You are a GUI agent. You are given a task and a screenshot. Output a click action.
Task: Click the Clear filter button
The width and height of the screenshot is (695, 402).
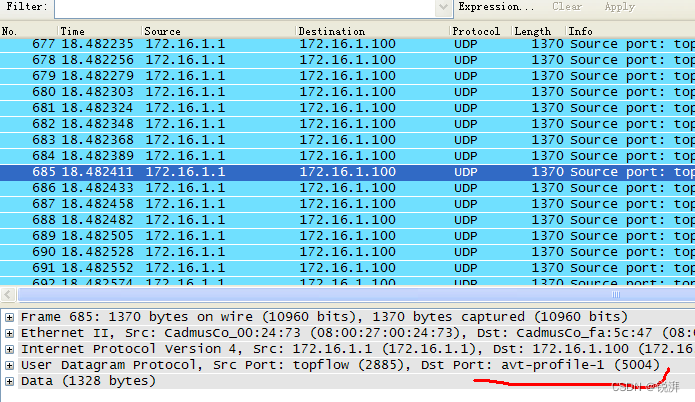tap(566, 7)
